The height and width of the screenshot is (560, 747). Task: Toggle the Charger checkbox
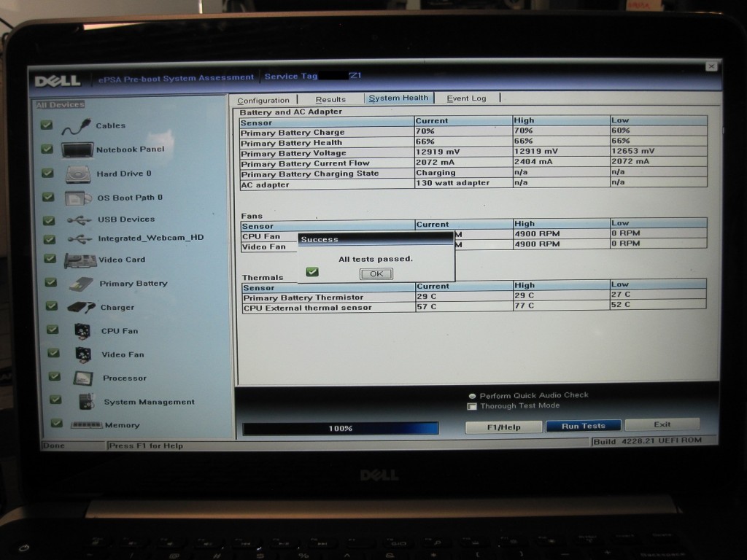[x=52, y=306]
